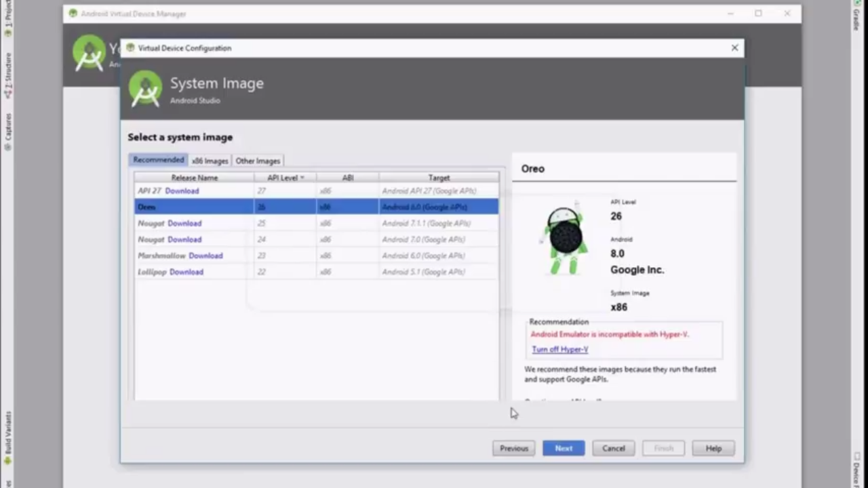Cancel the virtual device configuration

coord(614,448)
